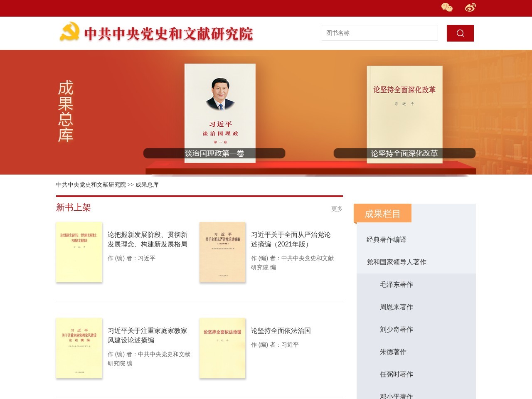The width and height of the screenshot is (532, 399).
Task: Open title 习近平关于注重家庭家教家风建设论述摘编
Action: [x=148, y=335]
